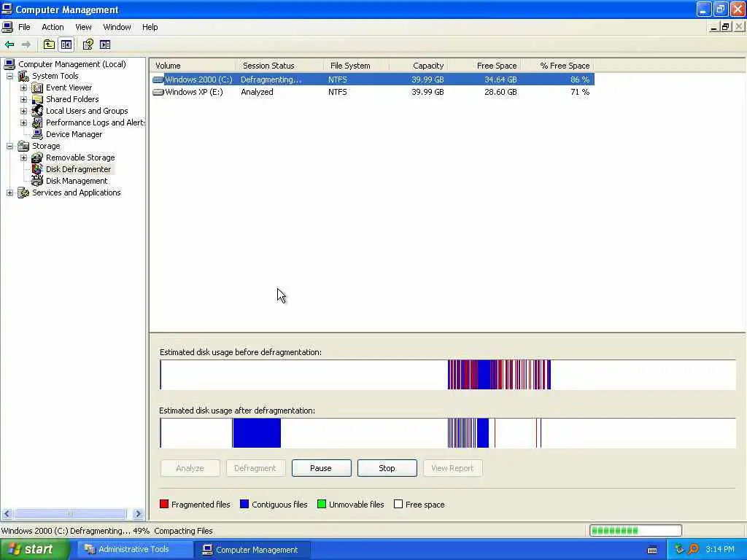747x560 pixels.
Task: Click the Computer Management system menu icon
Action: (x=7, y=9)
